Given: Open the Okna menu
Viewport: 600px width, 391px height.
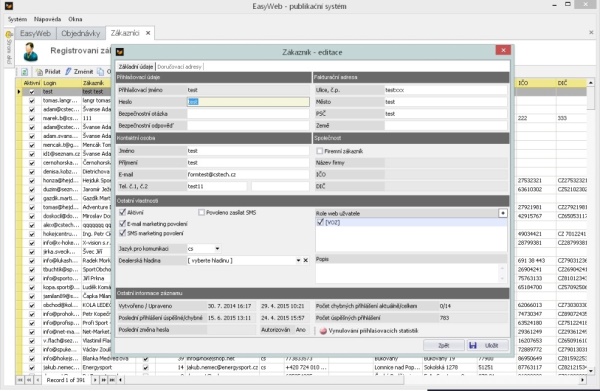Looking at the screenshot, I should (x=75, y=19).
